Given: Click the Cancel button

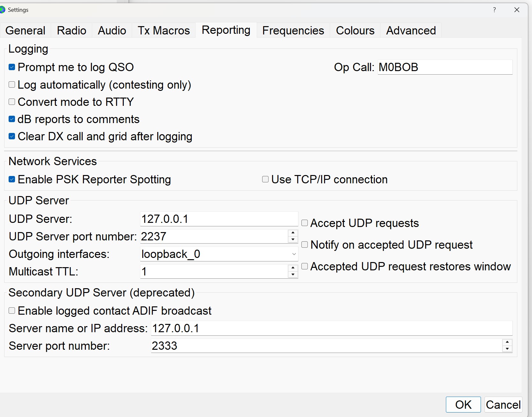Looking at the screenshot, I should pos(503,405).
